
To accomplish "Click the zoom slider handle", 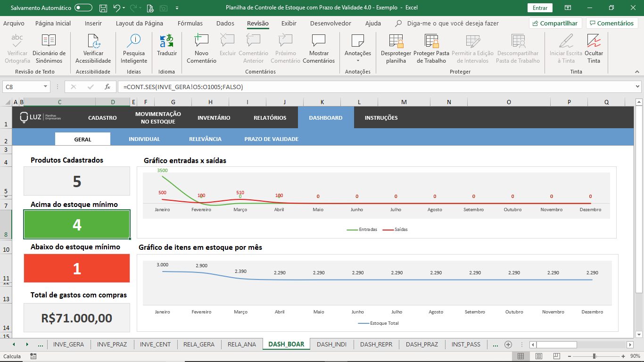I will (x=594, y=356).
